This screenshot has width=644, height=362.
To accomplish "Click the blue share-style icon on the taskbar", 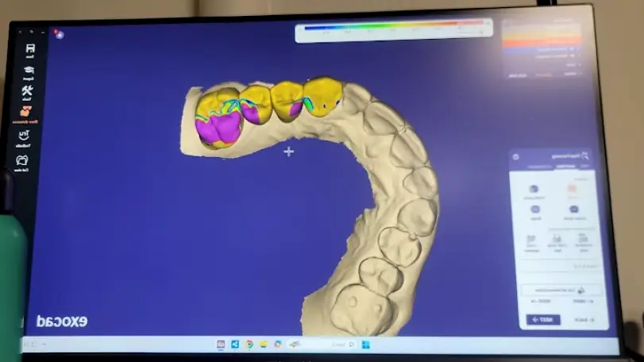I will pos(235,345).
